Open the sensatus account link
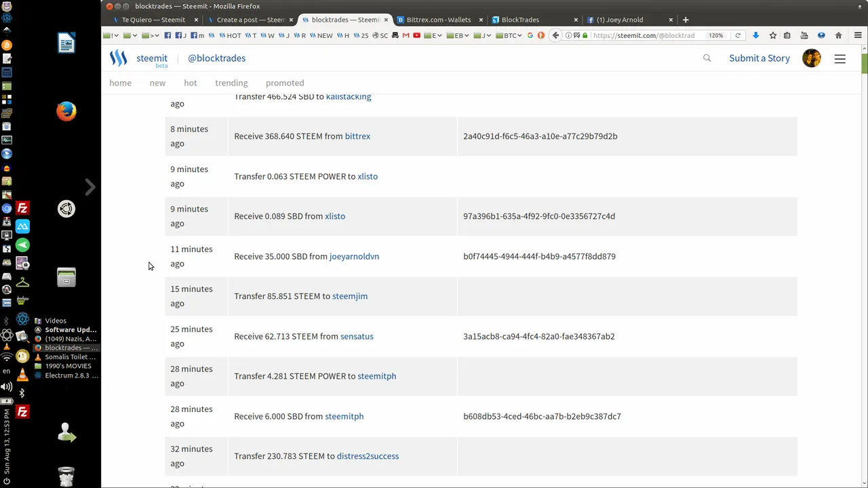The height and width of the screenshot is (488, 868). (357, 336)
